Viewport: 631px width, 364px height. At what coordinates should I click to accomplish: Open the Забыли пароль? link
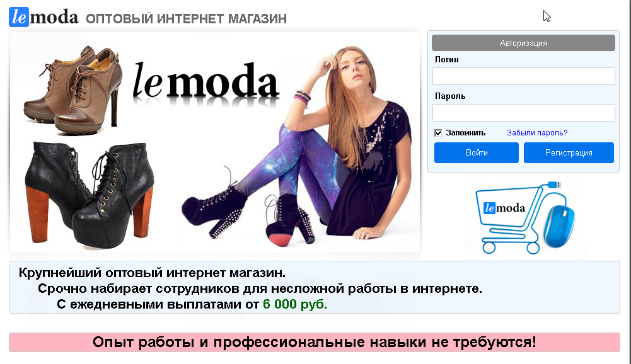(x=537, y=133)
